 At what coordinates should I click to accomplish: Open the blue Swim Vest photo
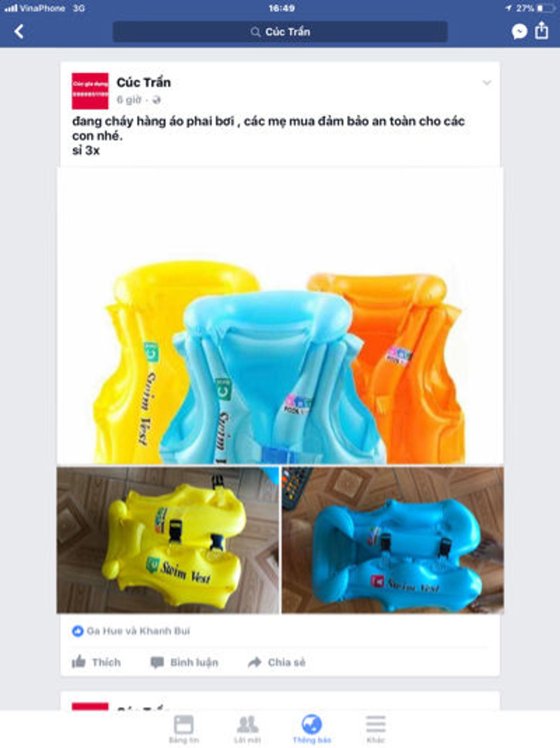tap(392, 540)
